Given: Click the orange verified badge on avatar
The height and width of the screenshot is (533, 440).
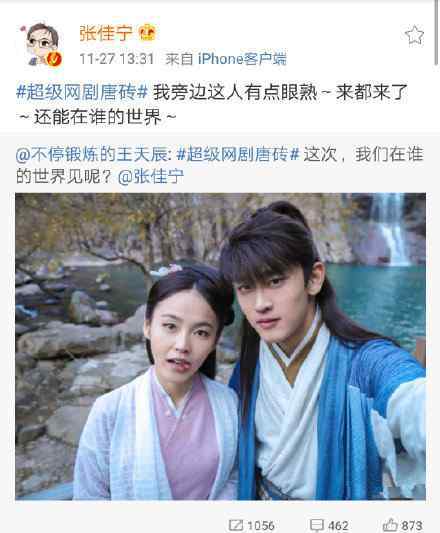Looking at the screenshot, I should 54,59.
